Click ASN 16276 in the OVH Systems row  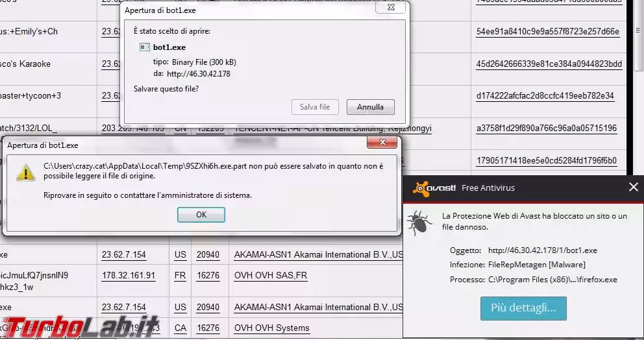[x=208, y=328]
